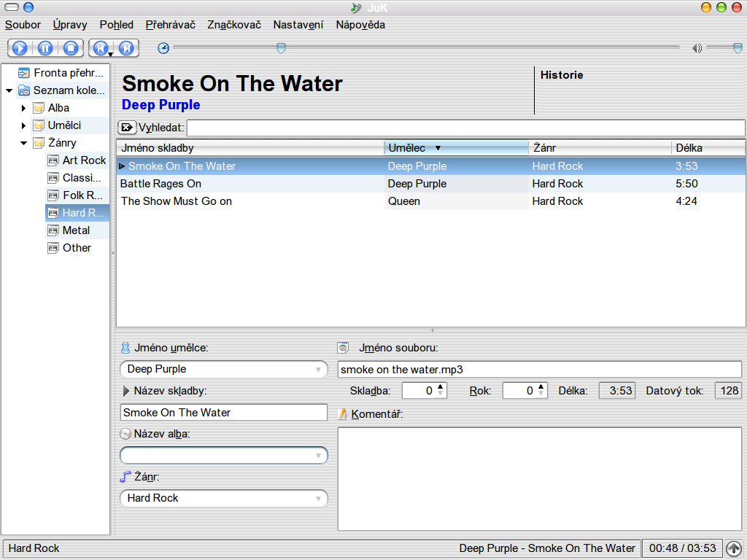The height and width of the screenshot is (560, 747).
Task: Click the volume slider handle
Action: [x=738, y=47]
